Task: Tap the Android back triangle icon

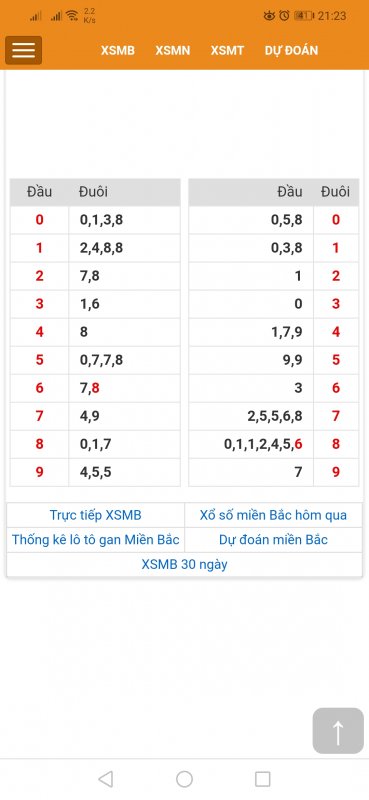Action: (x=106, y=779)
